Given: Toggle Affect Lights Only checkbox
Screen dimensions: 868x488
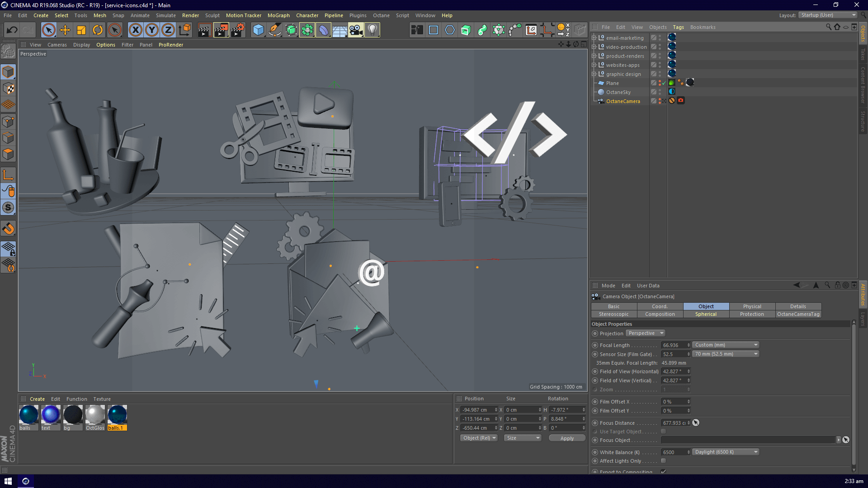Looking at the screenshot, I should [x=663, y=461].
